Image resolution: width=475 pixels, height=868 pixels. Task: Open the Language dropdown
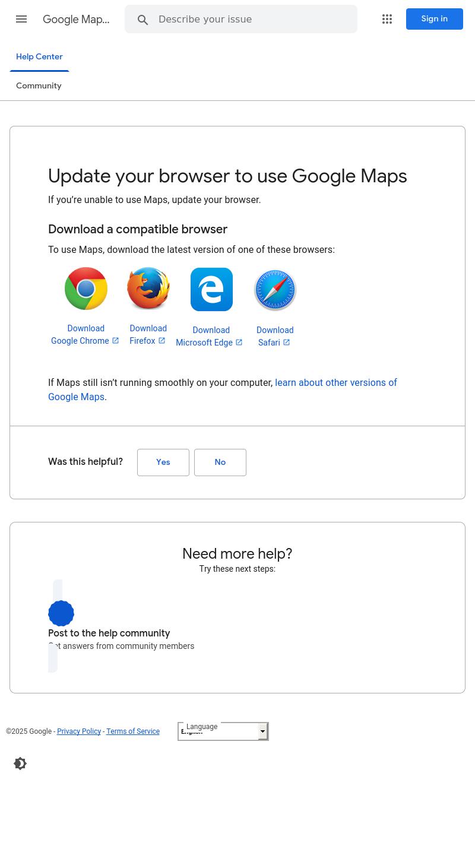pos(223,731)
